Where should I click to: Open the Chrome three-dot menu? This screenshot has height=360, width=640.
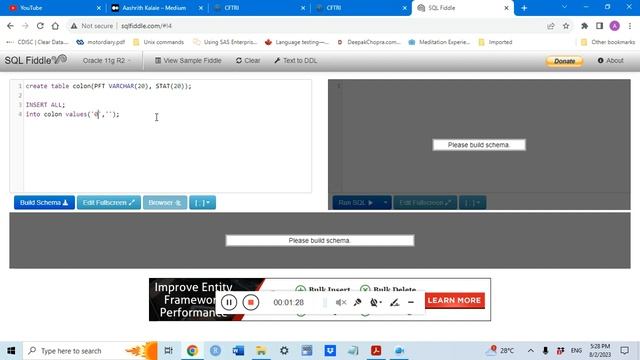point(630,26)
